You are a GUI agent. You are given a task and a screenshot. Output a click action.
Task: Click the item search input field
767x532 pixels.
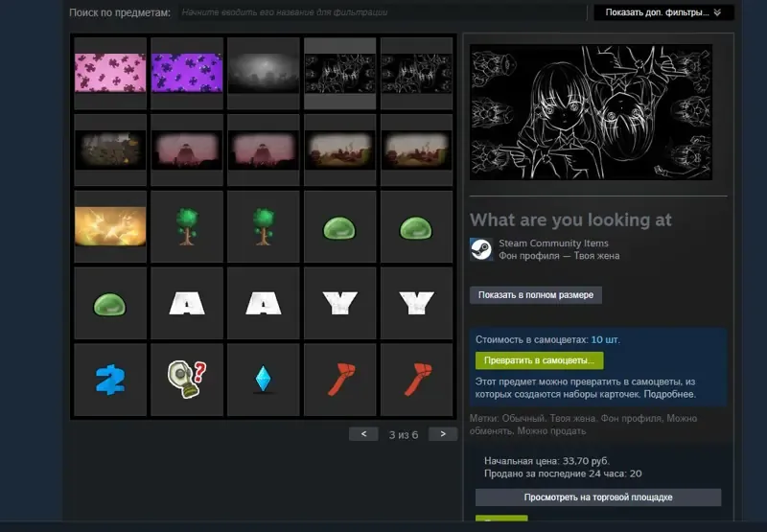(x=383, y=12)
